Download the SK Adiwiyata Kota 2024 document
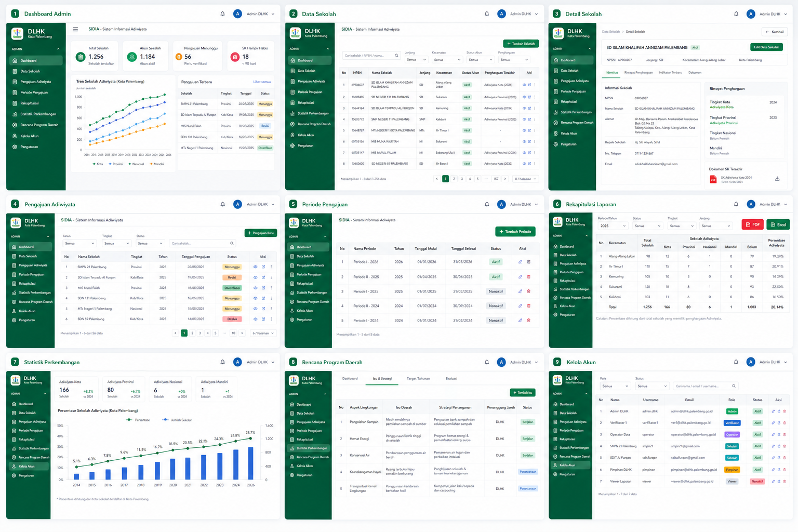The width and height of the screenshot is (798, 532). click(x=777, y=179)
